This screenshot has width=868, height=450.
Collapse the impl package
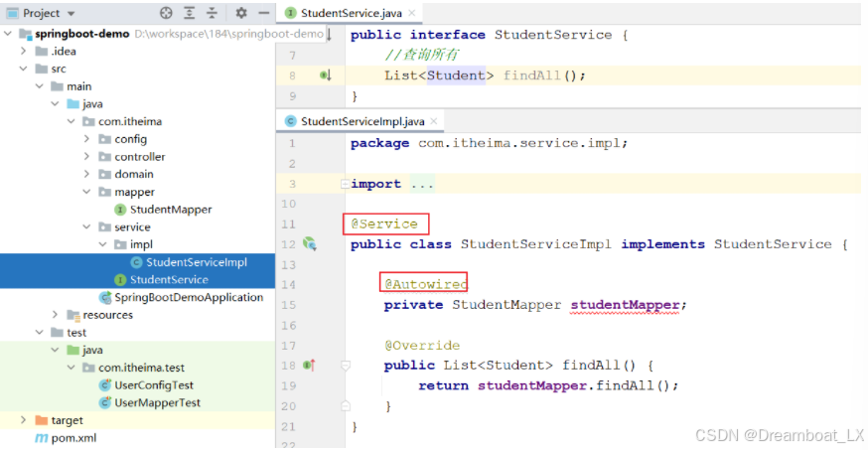tap(103, 244)
